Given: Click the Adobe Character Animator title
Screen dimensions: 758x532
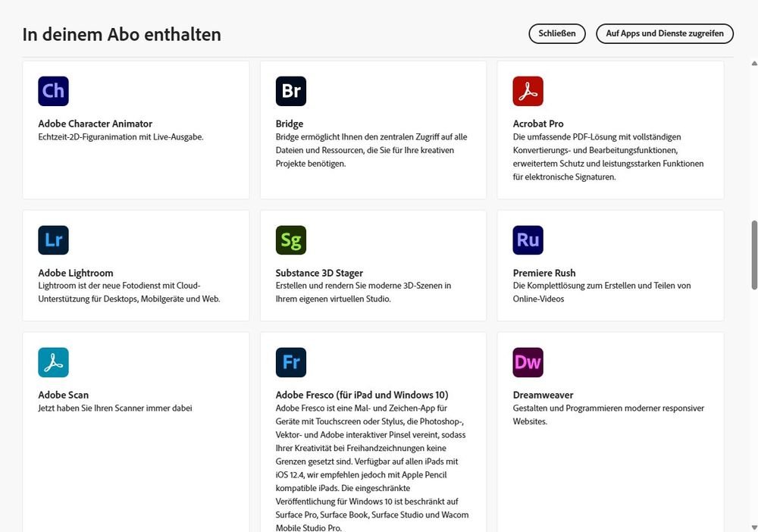Looking at the screenshot, I should point(95,124).
